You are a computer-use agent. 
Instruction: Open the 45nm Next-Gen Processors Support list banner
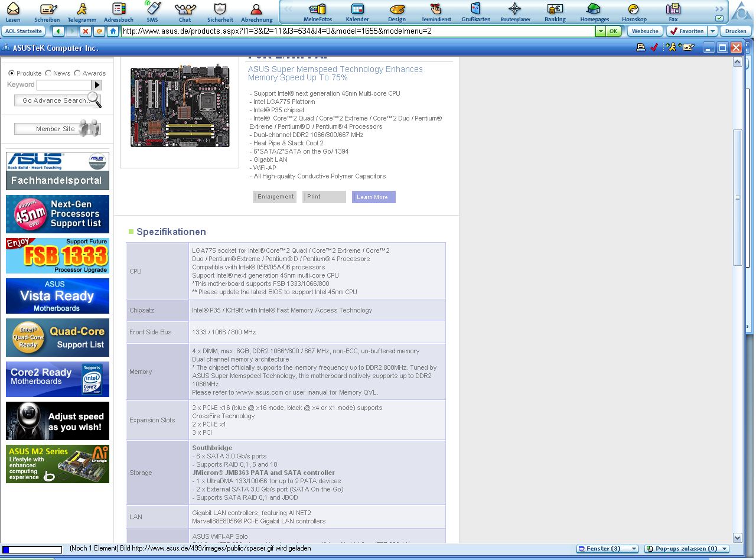[x=57, y=214]
